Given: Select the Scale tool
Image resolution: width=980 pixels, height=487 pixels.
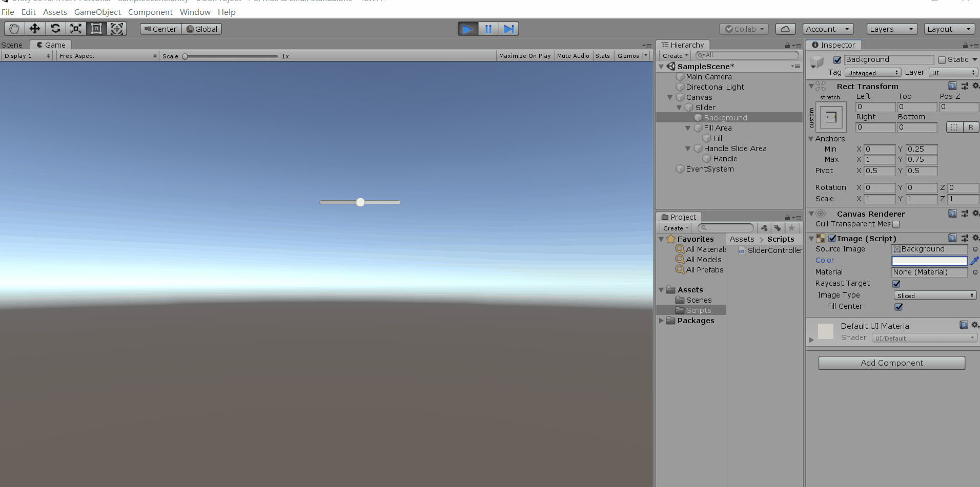Looking at the screenshot, I should point(76,29).
